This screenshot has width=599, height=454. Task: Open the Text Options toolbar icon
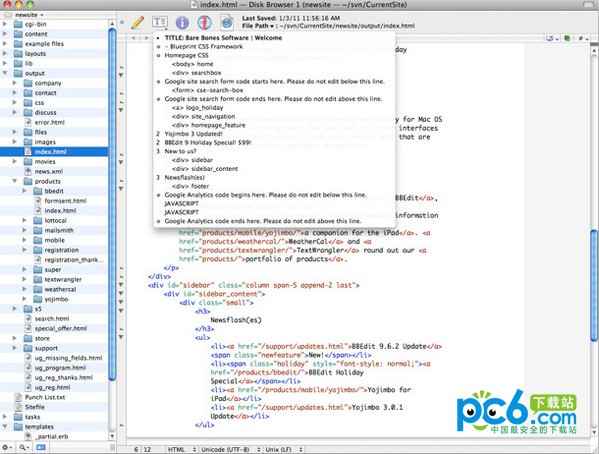pos(160,22)
